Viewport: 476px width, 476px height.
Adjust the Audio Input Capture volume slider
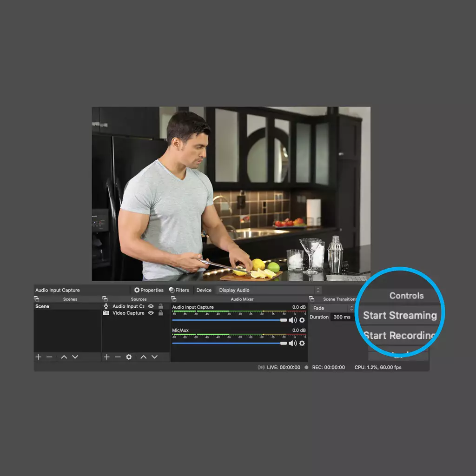click(x=230, y=320)
